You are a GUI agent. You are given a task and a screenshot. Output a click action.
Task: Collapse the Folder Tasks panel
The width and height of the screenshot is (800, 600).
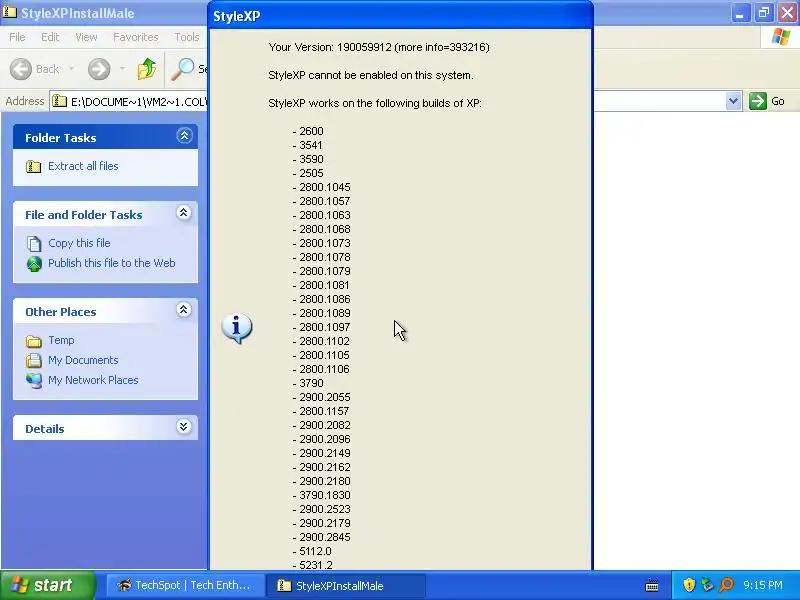click(184, 136)
